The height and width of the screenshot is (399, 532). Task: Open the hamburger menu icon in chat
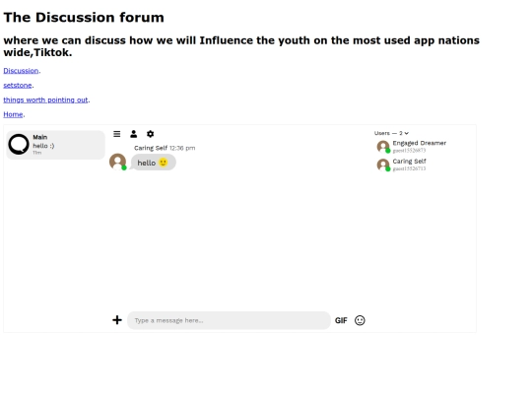click(x=116, y=134)
